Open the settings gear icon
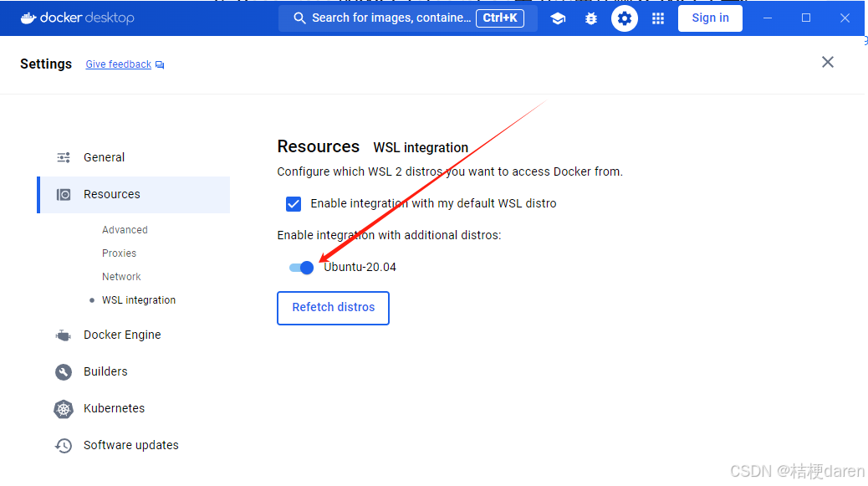Image resolution: width=868 pixels, height=486 pixels. [625, 18]
